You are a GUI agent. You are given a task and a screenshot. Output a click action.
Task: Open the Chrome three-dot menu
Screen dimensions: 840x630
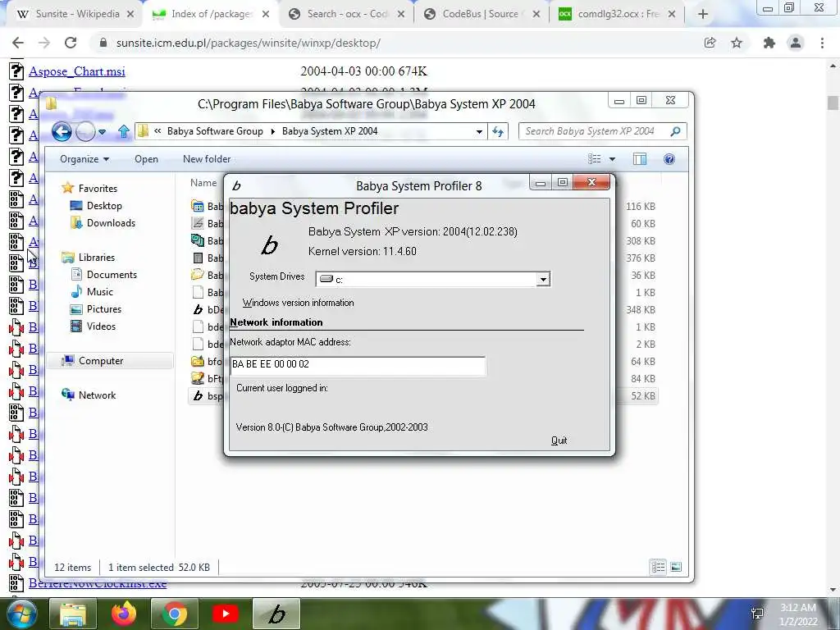(x=822, y=43)
